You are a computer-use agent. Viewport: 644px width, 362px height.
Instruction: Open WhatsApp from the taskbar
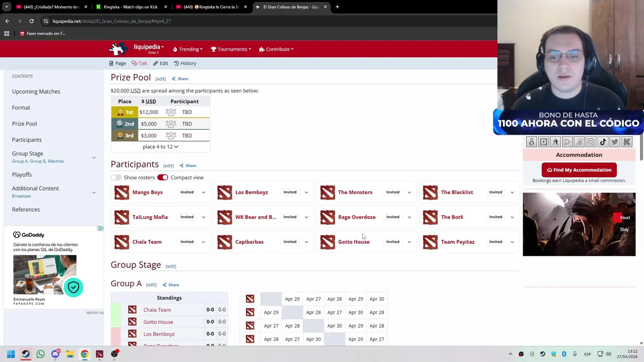click(x=40, y=354)
